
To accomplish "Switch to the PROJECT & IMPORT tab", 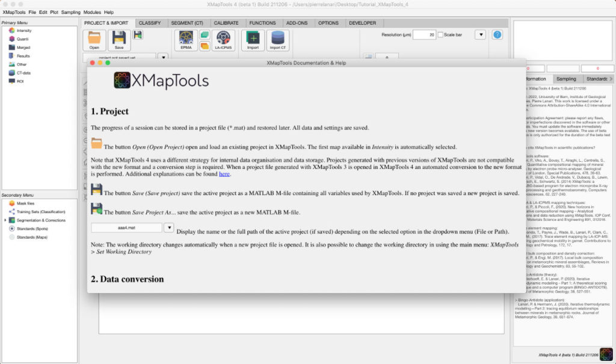I will 106,23.
